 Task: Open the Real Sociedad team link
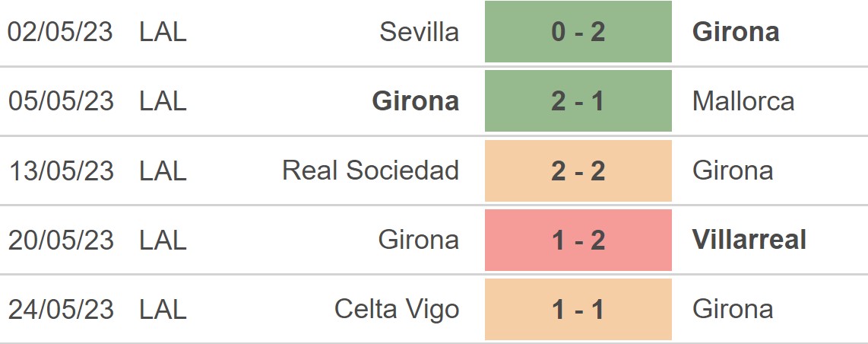[x=371, y=170]
